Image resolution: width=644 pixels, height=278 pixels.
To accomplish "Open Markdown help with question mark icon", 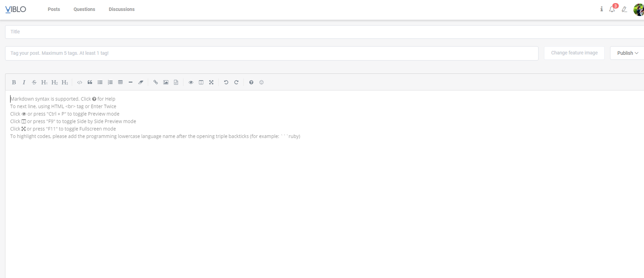I will coord(251,83).
